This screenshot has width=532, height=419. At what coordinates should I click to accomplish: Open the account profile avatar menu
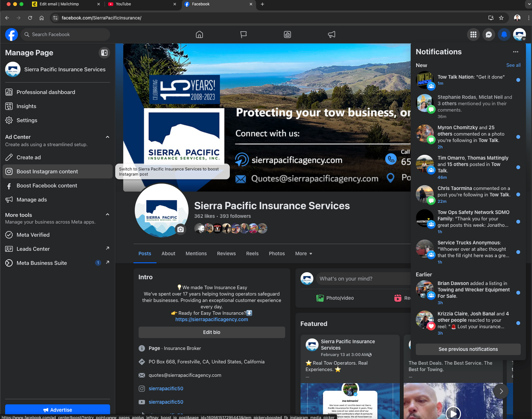point(520,34)
